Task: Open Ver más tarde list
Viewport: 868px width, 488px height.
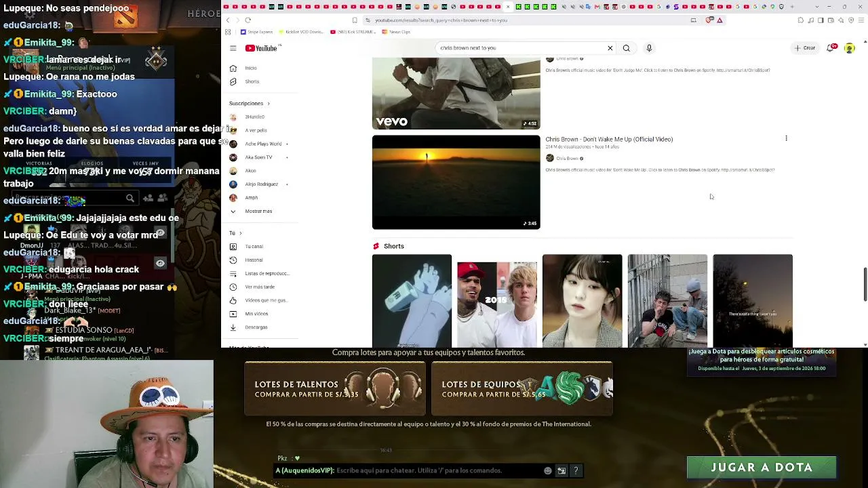Action: coord(259,287)
